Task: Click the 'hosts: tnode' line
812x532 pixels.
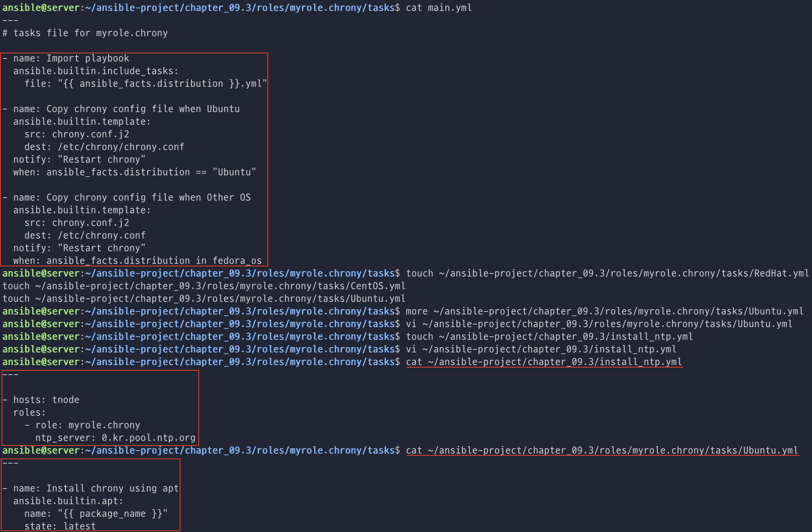Action: coord(46,400)
